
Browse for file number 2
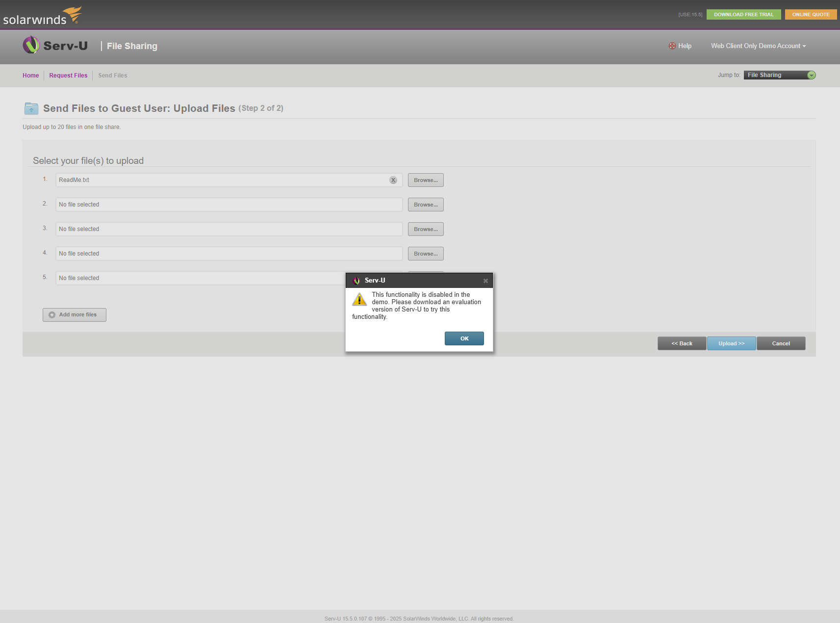click(x=426, y=205)
